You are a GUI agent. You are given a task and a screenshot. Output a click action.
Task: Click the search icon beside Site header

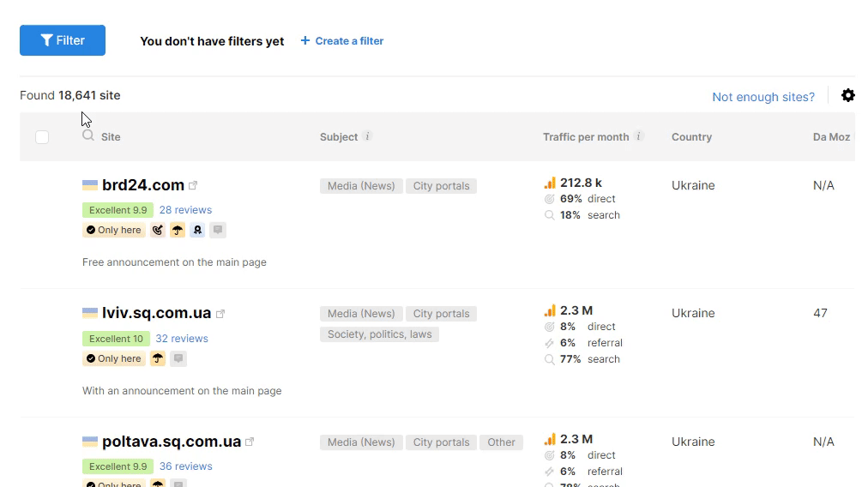tap(88, 135)
